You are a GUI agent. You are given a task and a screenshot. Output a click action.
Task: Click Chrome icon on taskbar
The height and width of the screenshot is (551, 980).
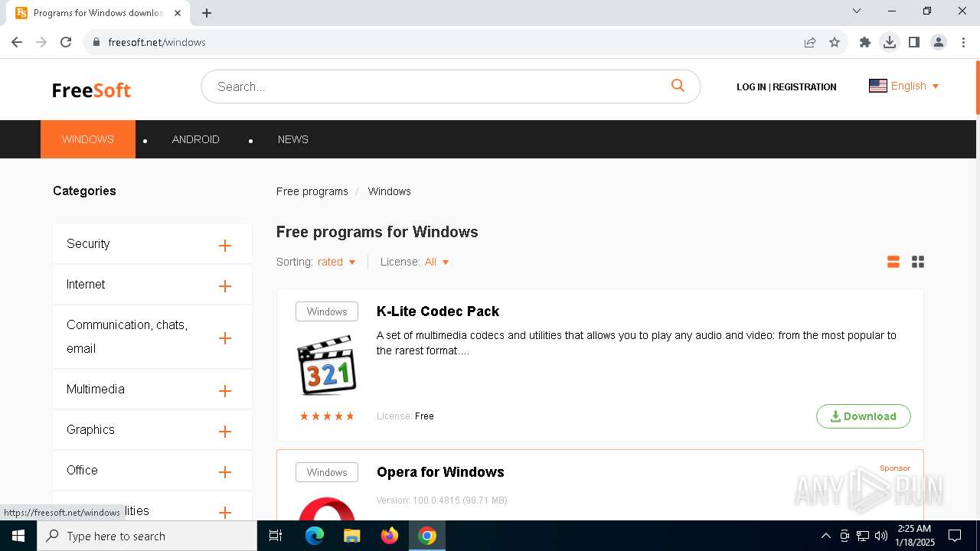pyautogui.click(x=427, y=536)
